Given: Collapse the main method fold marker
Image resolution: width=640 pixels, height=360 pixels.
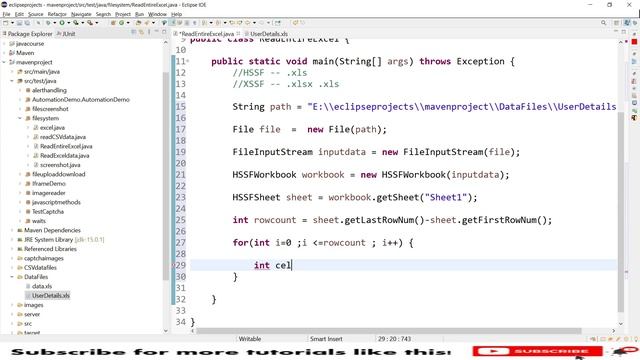Looking at the screenshot, I should (187, 61).
